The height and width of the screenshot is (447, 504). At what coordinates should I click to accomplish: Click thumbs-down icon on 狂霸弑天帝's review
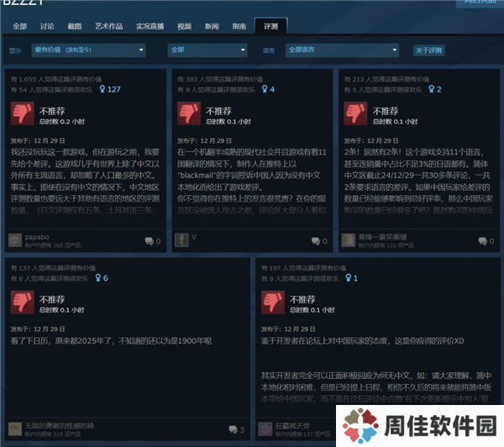[x=273, y=302]
